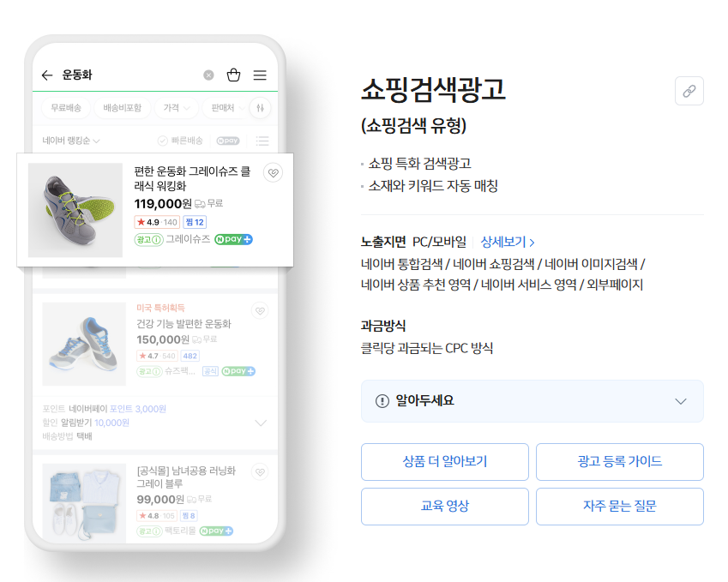Viewport: 728px width, 582px height.
Task: Open the 네이버 랭킹순 sort dropdown
Action: tap(71, 141)
